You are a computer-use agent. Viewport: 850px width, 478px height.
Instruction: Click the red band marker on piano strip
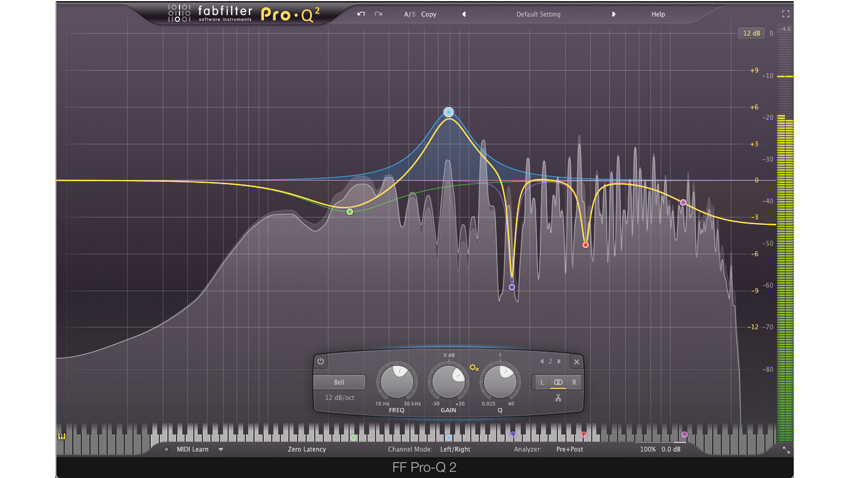[x=584, y=435]
